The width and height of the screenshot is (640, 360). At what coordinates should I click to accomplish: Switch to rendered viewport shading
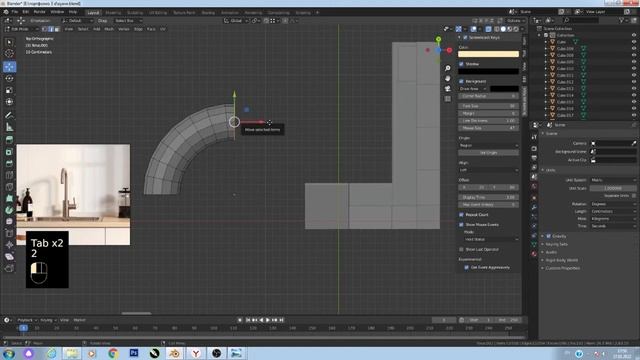point(516,29)
